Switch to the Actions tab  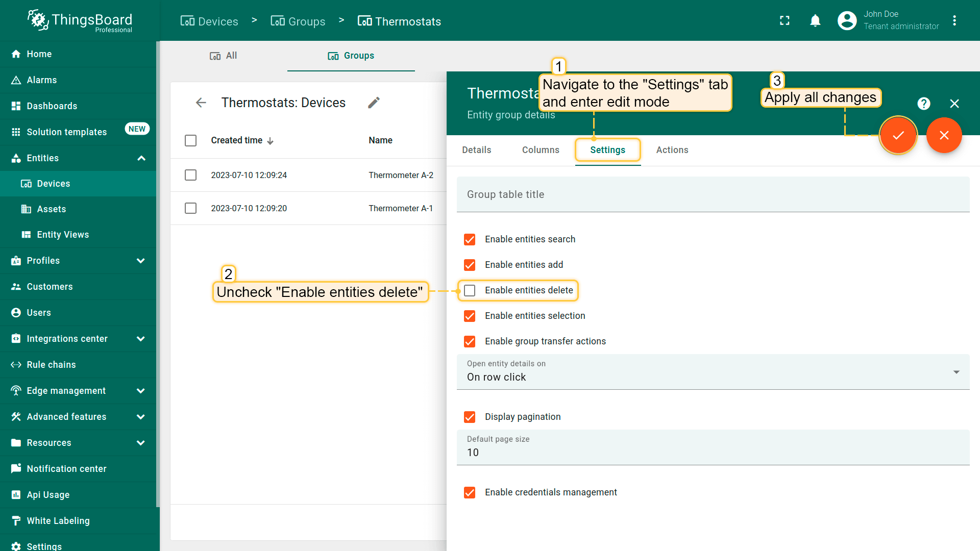(x=672, y=150)
